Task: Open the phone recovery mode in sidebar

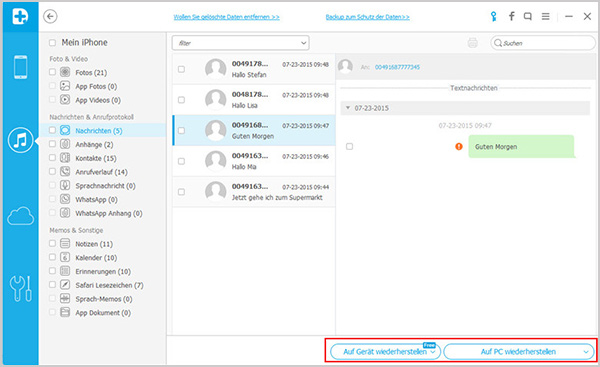Action: (x=20, y=67)
